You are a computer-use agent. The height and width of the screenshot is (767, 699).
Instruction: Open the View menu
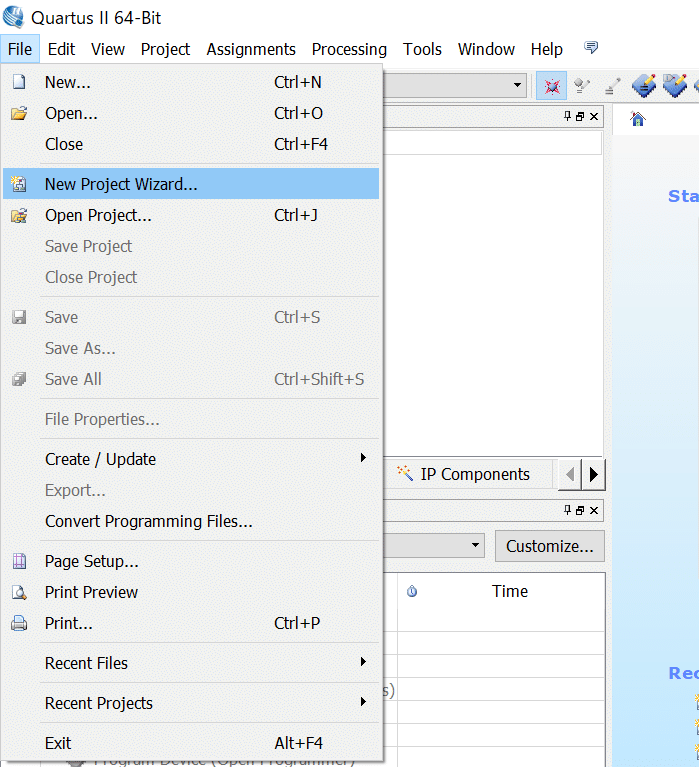[108, 49]
